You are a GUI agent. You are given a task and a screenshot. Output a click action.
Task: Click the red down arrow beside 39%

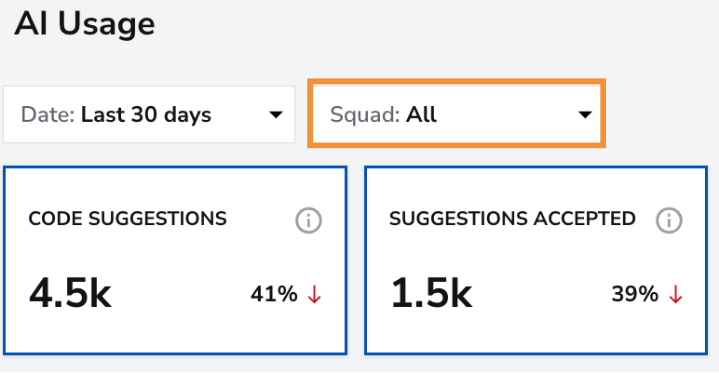(675, 294)
